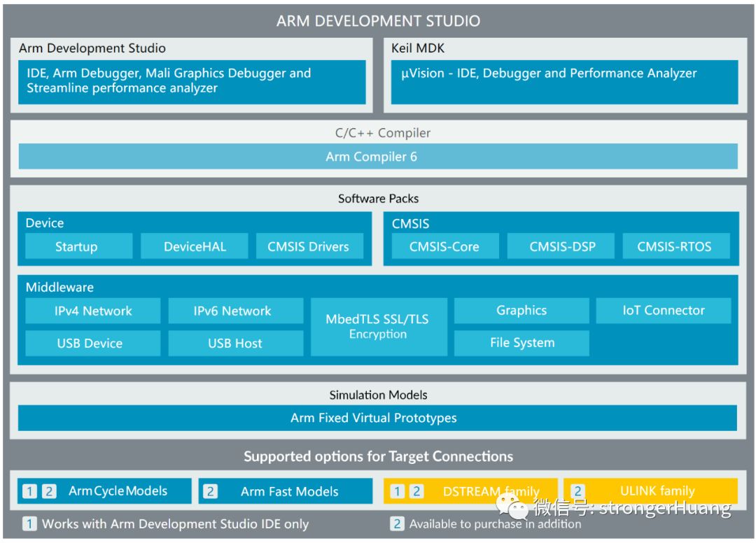Expand the Simulation Models section
756x543 pixels.
(x=378, y=395)
